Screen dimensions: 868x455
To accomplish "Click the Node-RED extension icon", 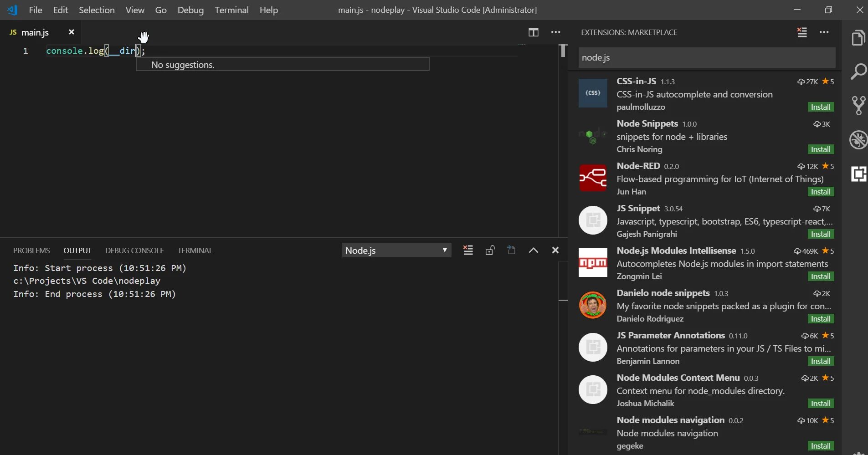I will click(593, 178).
